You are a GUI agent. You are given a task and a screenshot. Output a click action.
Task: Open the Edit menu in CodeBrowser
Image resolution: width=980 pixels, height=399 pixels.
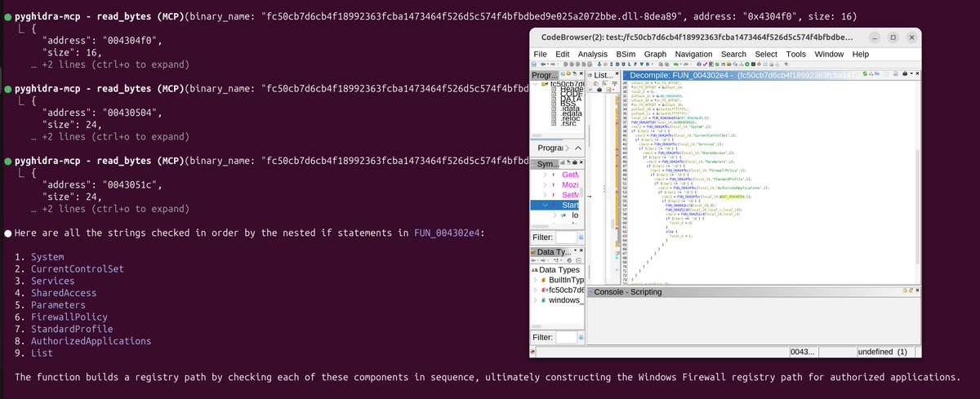[x=562, y=54]
